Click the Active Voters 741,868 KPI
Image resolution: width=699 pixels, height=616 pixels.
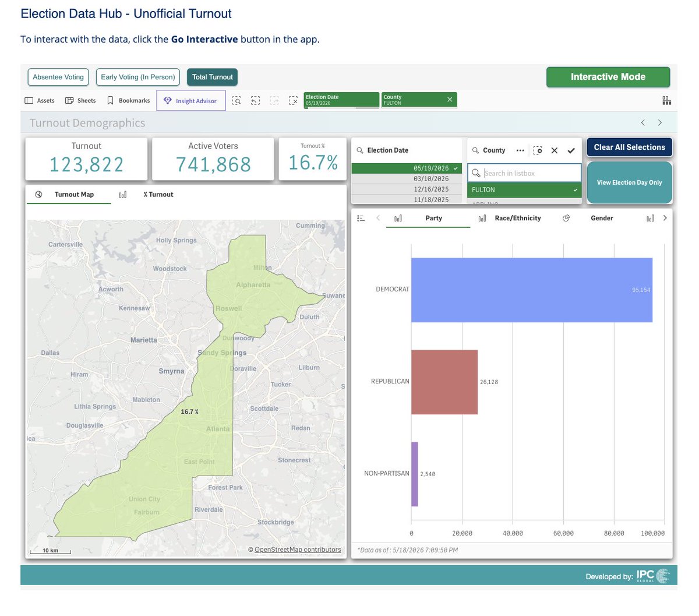(x=213, y=159)
